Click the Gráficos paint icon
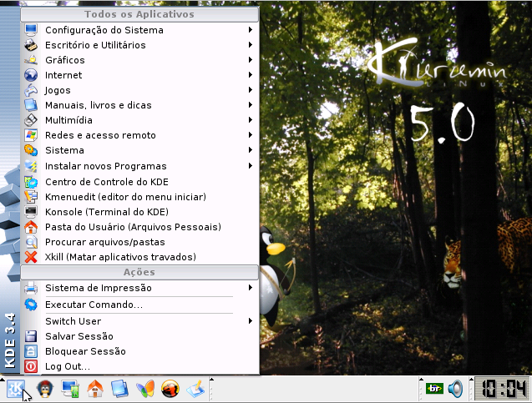This screenshot has width=532, height=403. click(x=31, y=60)
